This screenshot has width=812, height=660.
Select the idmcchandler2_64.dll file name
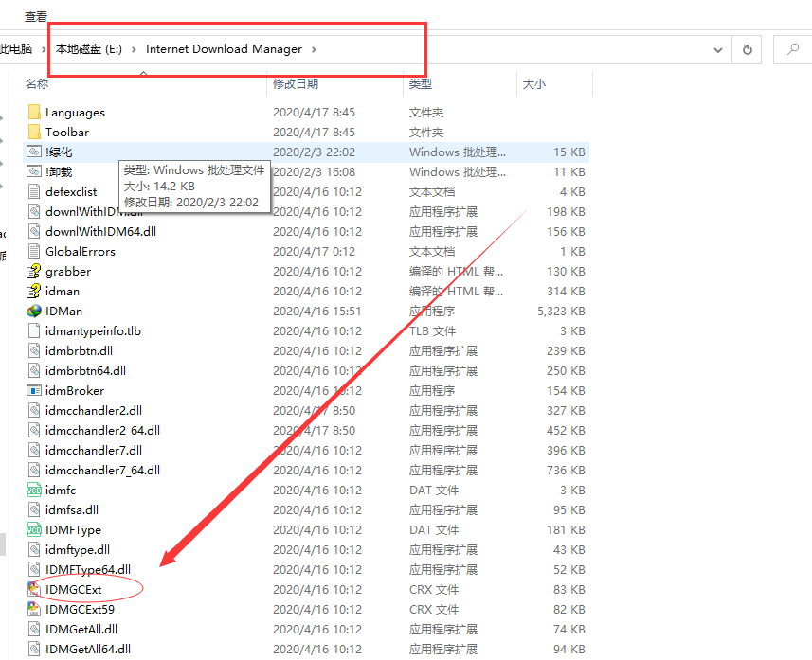click(102, 430)
